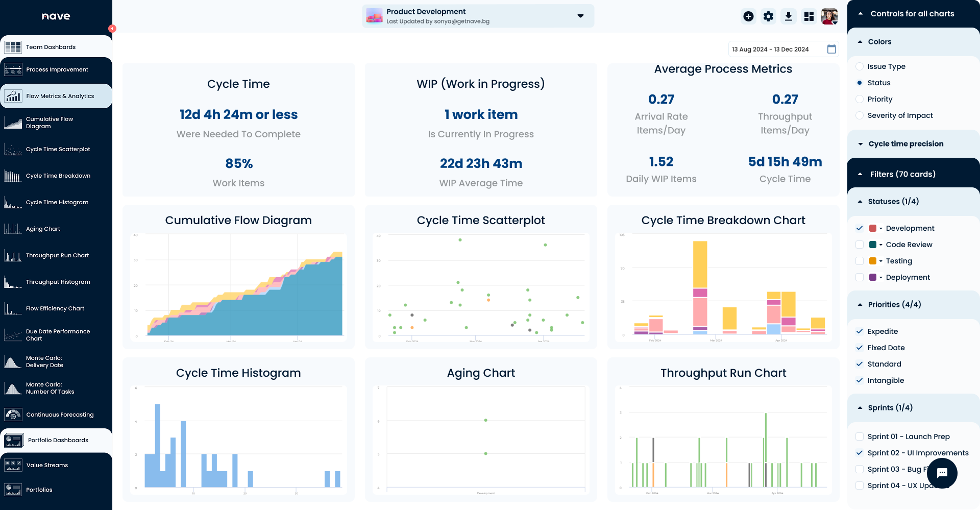Image resolution: width=980 pixels, height=510 pixels.
Task: Open dashboard settings gear icon
Action: click(x=768, y=16)
